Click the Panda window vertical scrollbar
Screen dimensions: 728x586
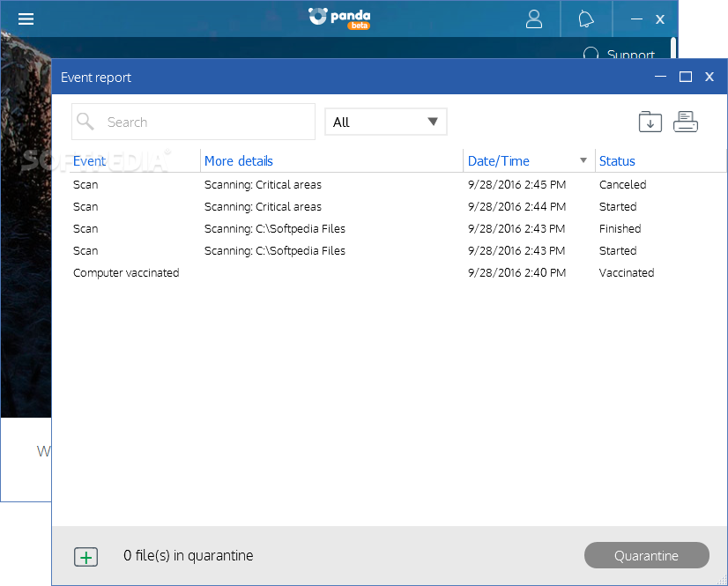pos(673,48)
